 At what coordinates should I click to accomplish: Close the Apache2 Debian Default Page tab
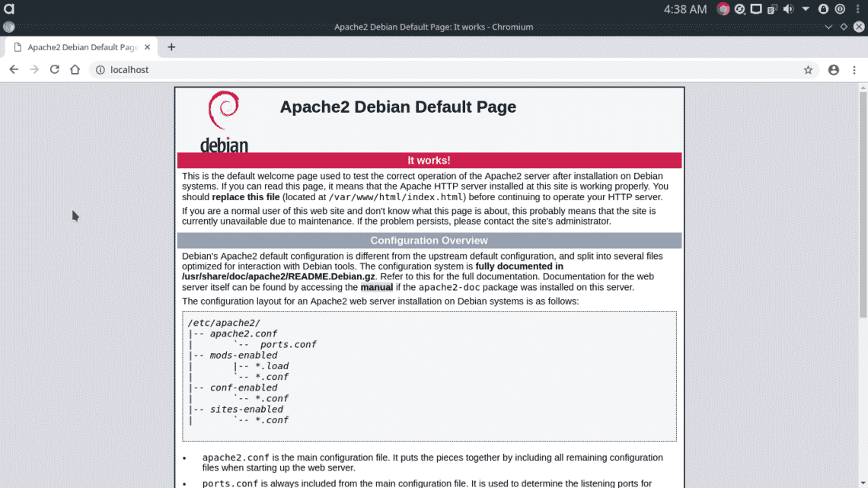pyautogui.click(x=147, y=47)
